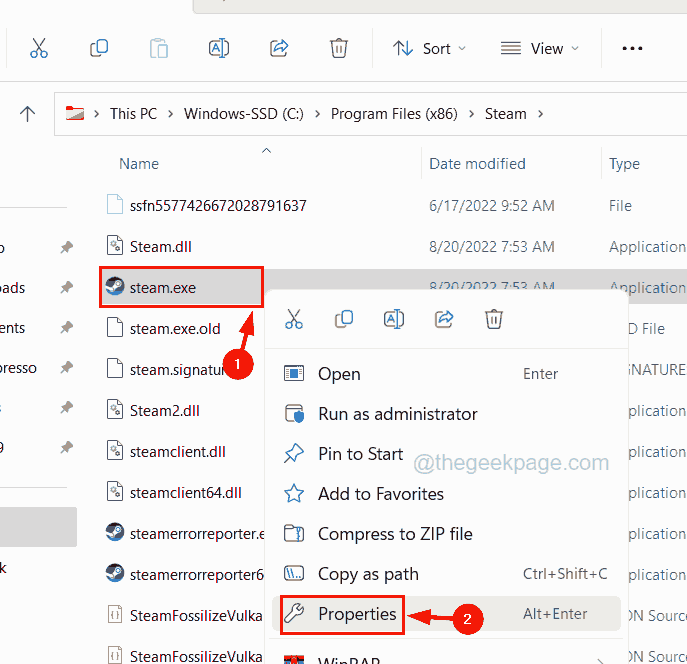
Task: Click the context menu Rename icon
Action: pos(394,319)
